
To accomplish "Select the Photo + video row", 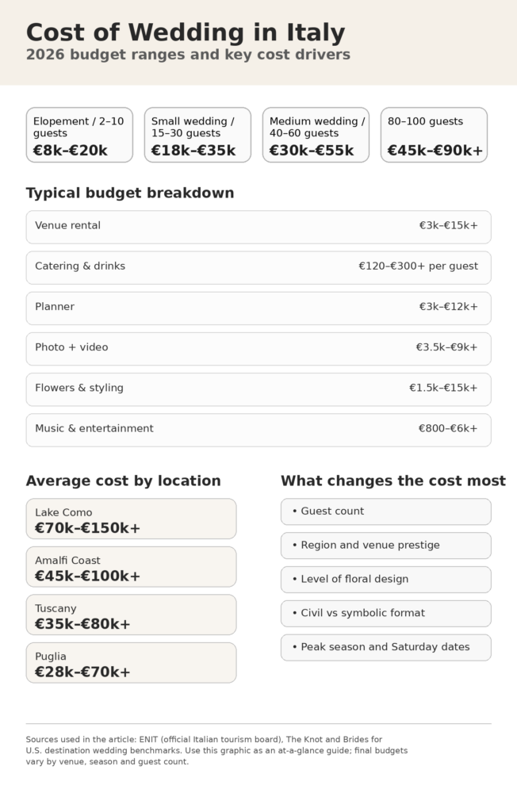I will 258,348.
